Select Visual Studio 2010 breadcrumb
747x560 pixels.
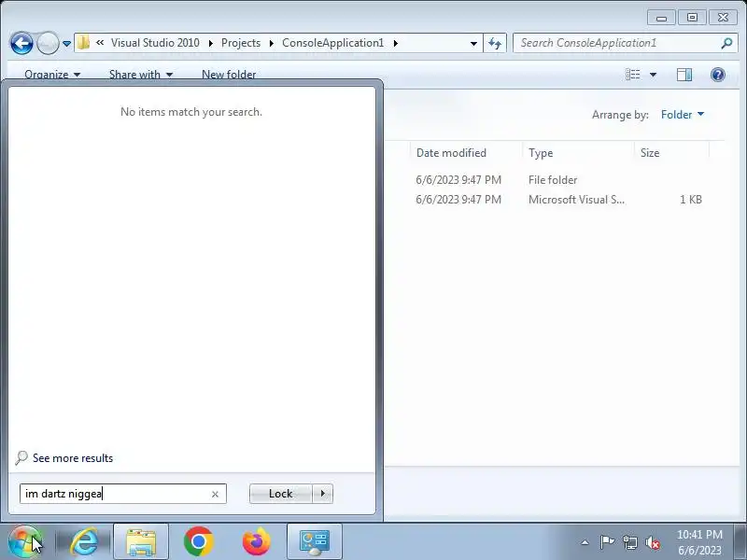tap(155, 43)
